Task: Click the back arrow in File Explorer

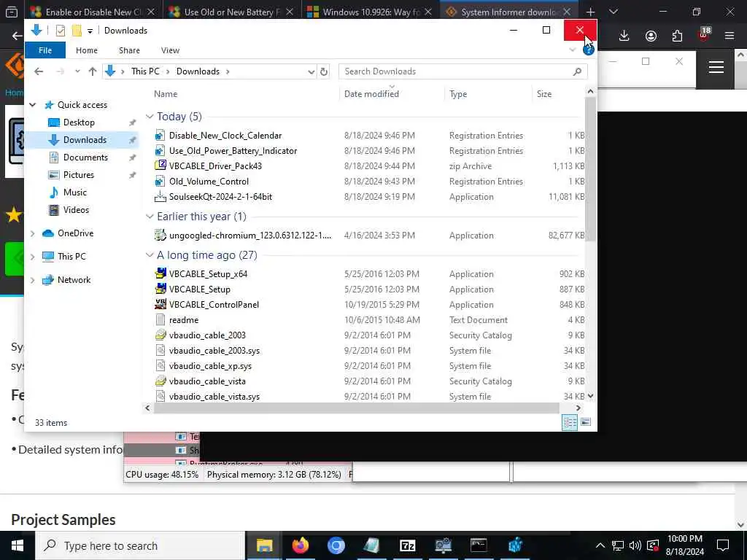Action: [x=39, y=71]
